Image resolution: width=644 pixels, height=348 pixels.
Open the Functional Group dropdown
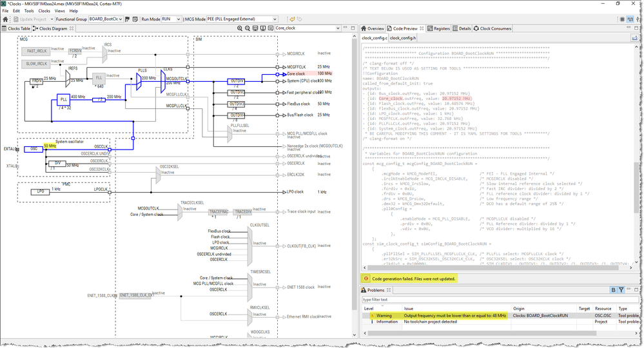(119, 19)
